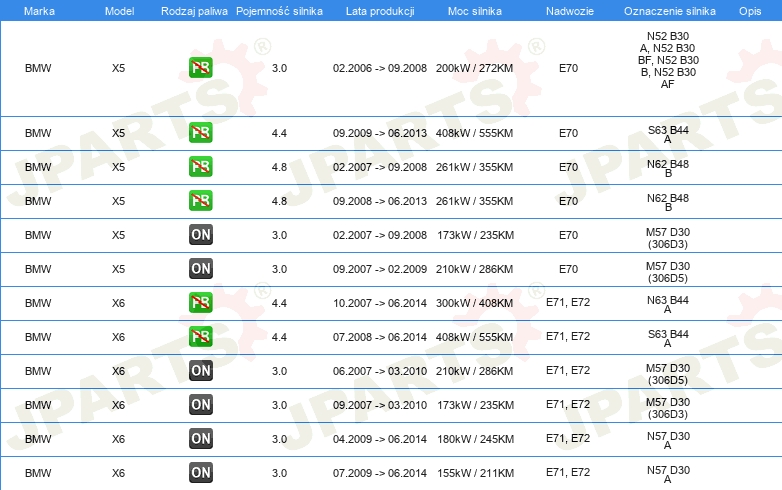
Task: Click the PB fuel icon for X5 555KM
Action: coord(200,132)
